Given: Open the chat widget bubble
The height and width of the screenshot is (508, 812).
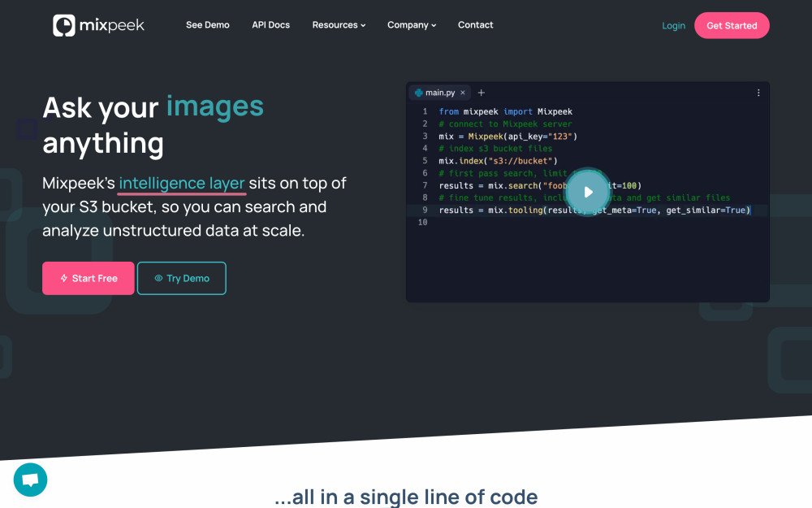Looking at the screenshot, I should [x=31, y=480].
